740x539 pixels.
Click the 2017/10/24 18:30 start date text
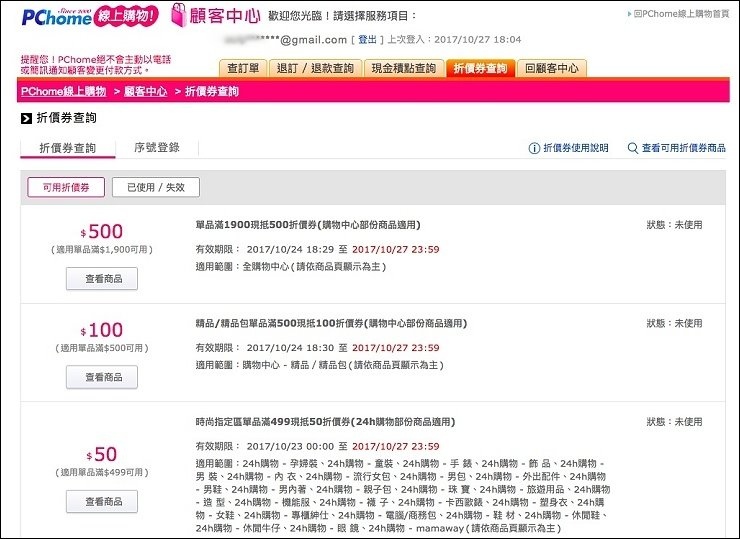coord(290,348)
